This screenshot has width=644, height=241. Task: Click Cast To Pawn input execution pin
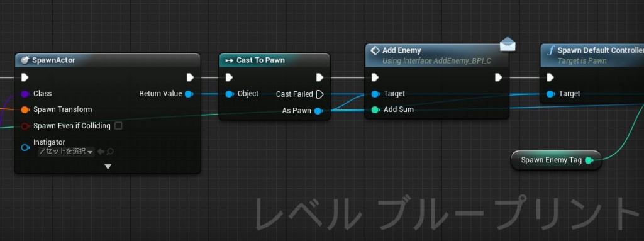tap(229, 77)
